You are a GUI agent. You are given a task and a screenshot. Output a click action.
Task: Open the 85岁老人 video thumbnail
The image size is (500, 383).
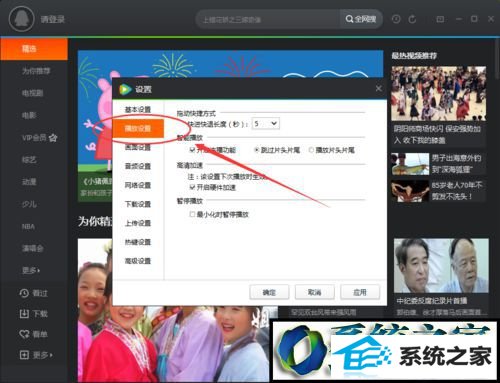[x=410, y=191]
